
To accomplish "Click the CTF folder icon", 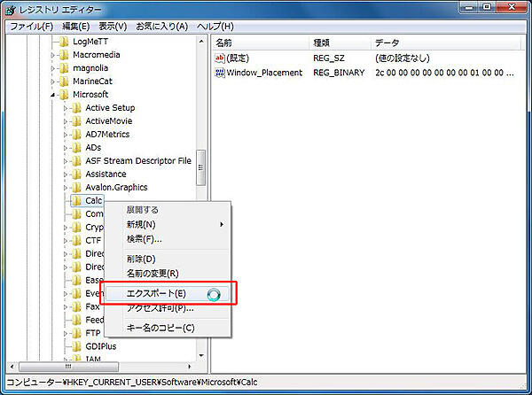I will click(76, 241).
